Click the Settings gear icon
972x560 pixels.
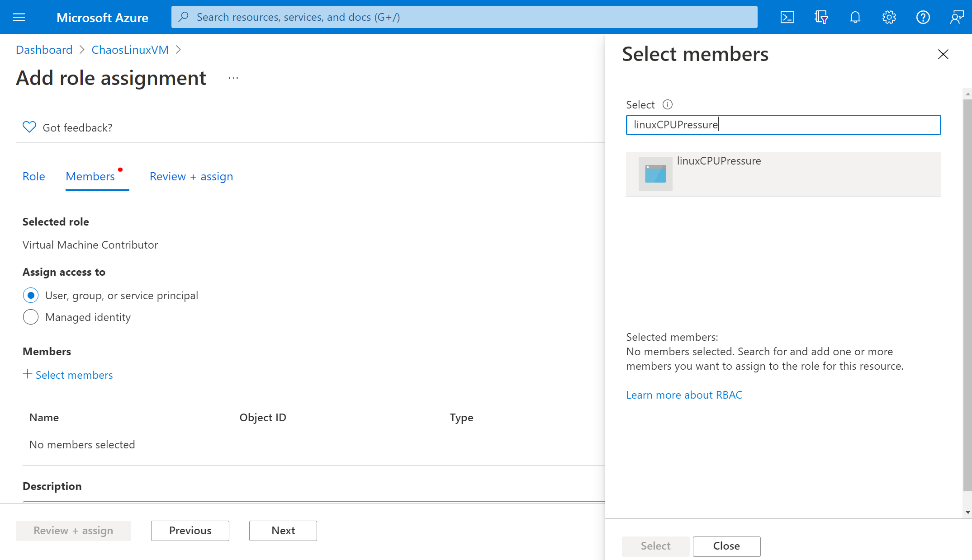coord(889,17)
